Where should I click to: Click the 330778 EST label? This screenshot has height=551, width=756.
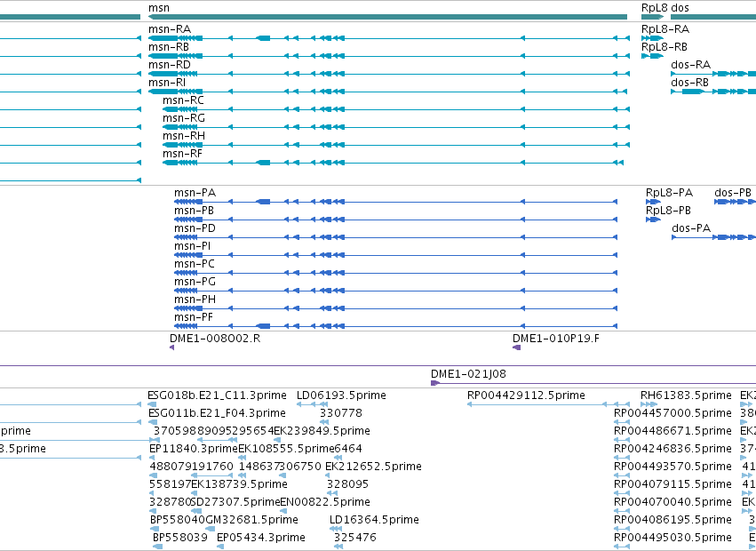341,413
